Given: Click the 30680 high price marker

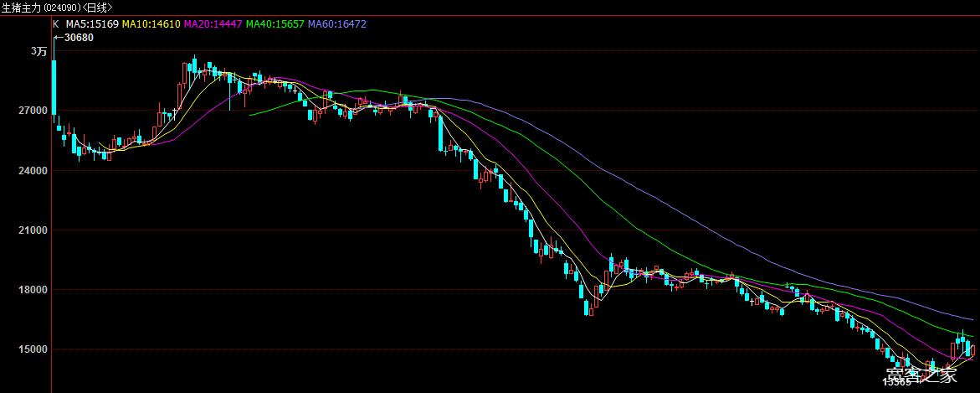Looking at the screenshot, I should (x=78, y=38).
